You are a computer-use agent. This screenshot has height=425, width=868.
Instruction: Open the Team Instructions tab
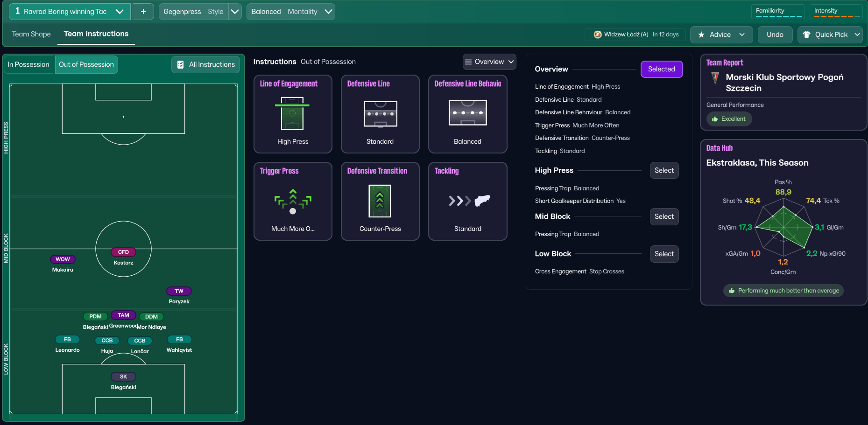tap(96, 34)
